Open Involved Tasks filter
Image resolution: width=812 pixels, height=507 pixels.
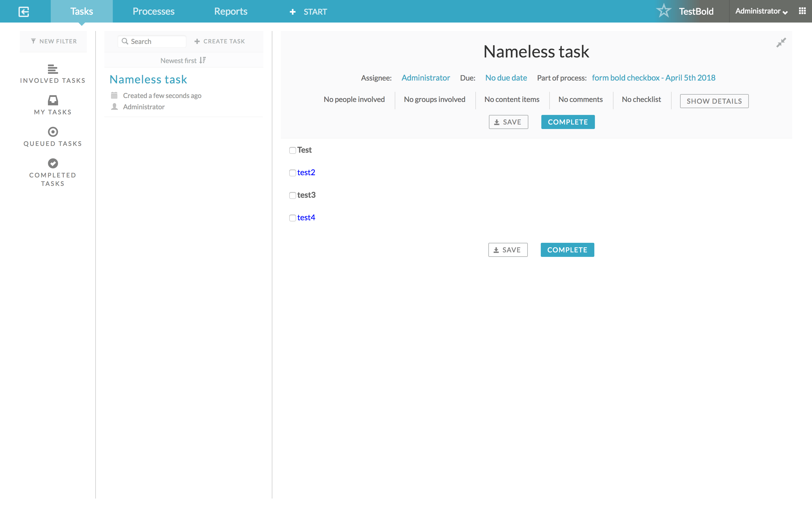pyautogui.click(x=53, y=74)
